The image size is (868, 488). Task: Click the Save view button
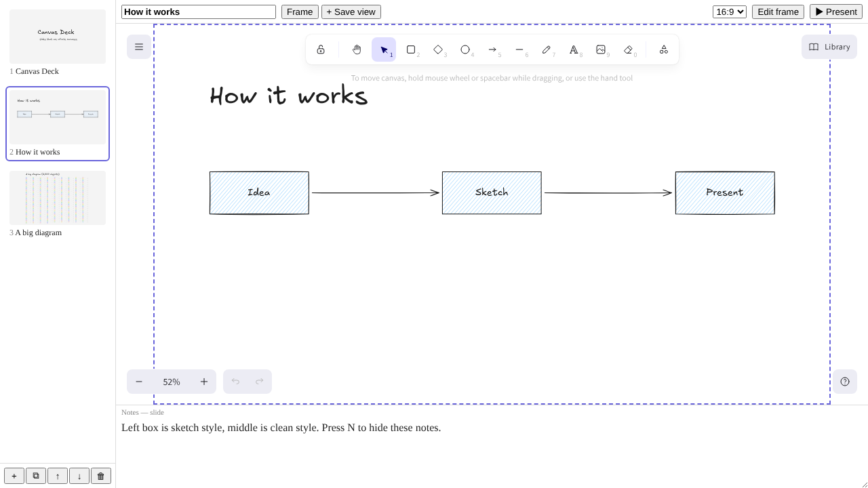coord(351,12)
